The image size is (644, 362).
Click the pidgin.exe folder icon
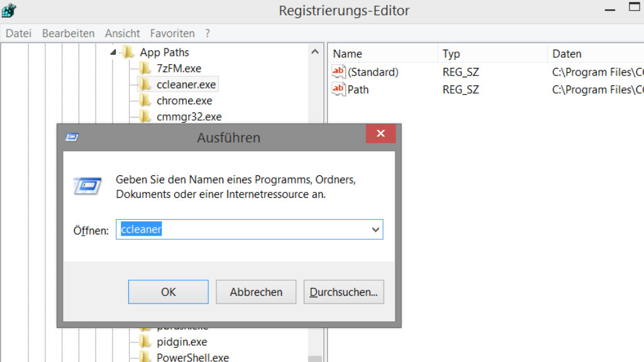[145, 342]
